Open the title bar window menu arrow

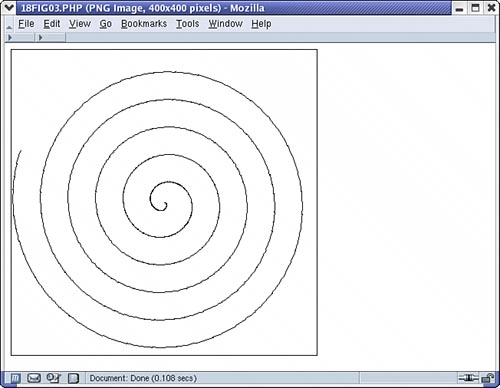[8, 7]
